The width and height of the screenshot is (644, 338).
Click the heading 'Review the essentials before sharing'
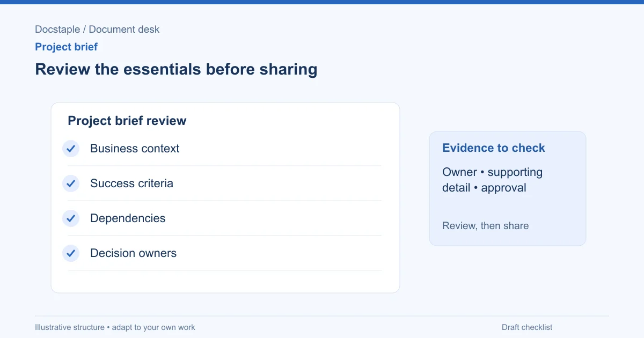[x=176, y=69]
